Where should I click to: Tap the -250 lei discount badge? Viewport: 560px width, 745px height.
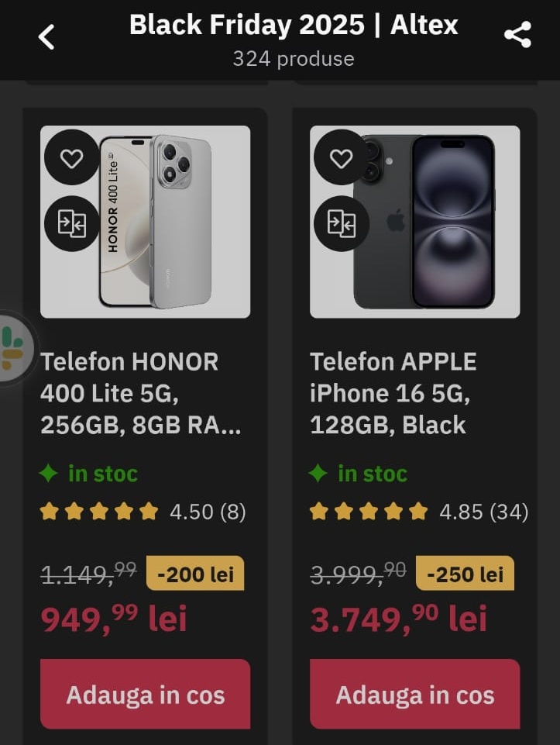click(465, 574)
